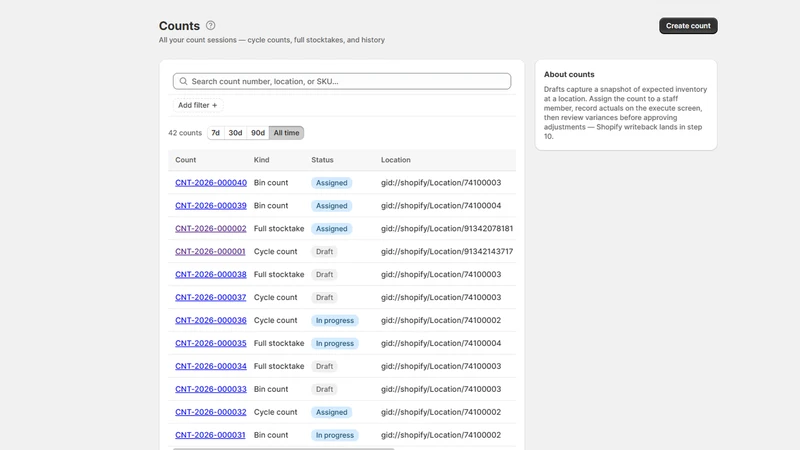This screenshot has width=800, height=450.
Task: Click the Kind column header
Action: [261, 160]
